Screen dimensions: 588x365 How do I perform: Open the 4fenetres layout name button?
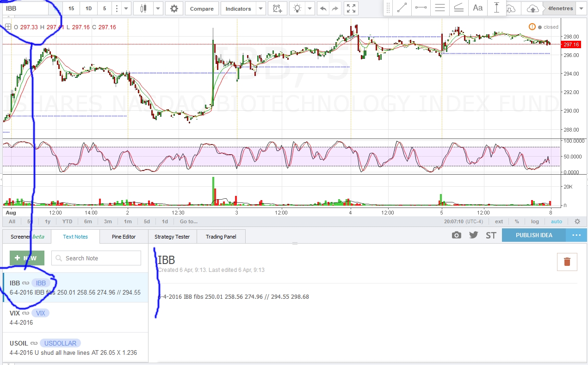point(560,8)
